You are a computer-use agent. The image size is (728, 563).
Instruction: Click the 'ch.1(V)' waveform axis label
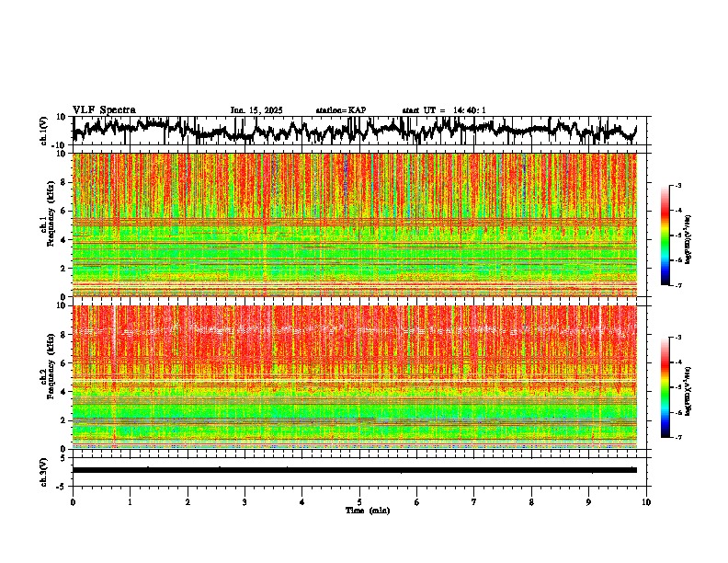click(44, 131)
